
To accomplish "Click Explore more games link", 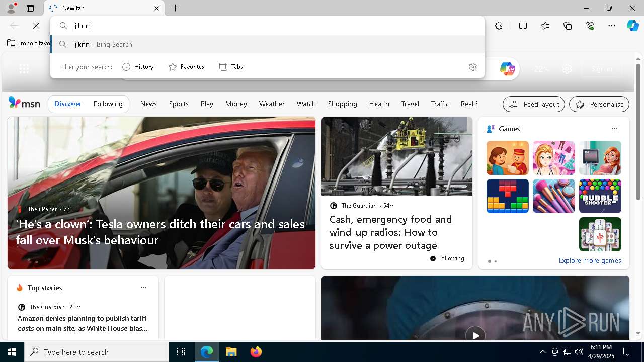I will tap(590, 260).
